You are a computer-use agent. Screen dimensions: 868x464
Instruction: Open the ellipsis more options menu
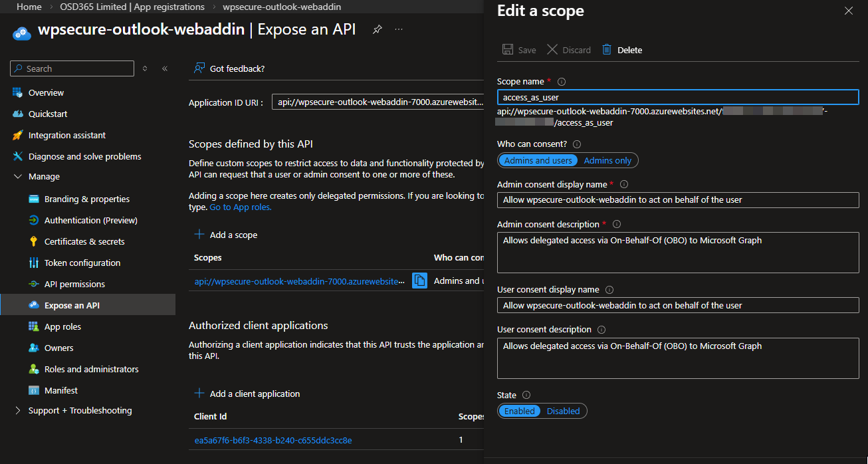point(399,30)
